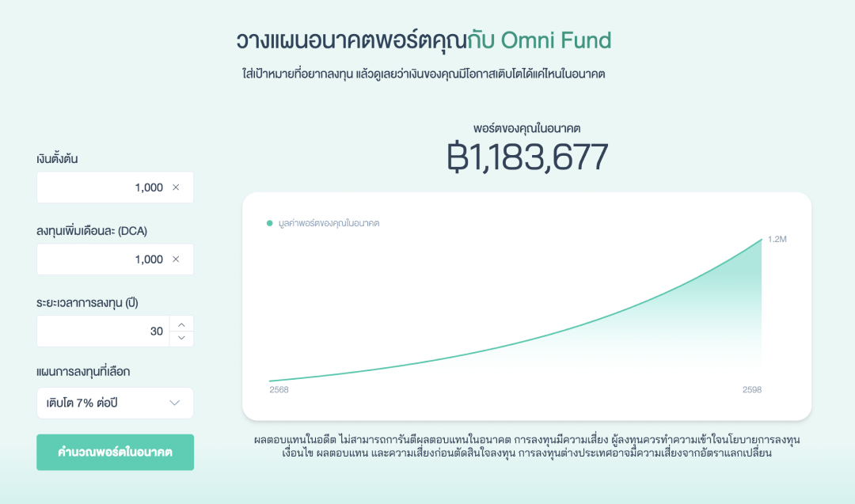
Task: Click the แผนการลงทุนที่เลือก label
Action: 83,371
